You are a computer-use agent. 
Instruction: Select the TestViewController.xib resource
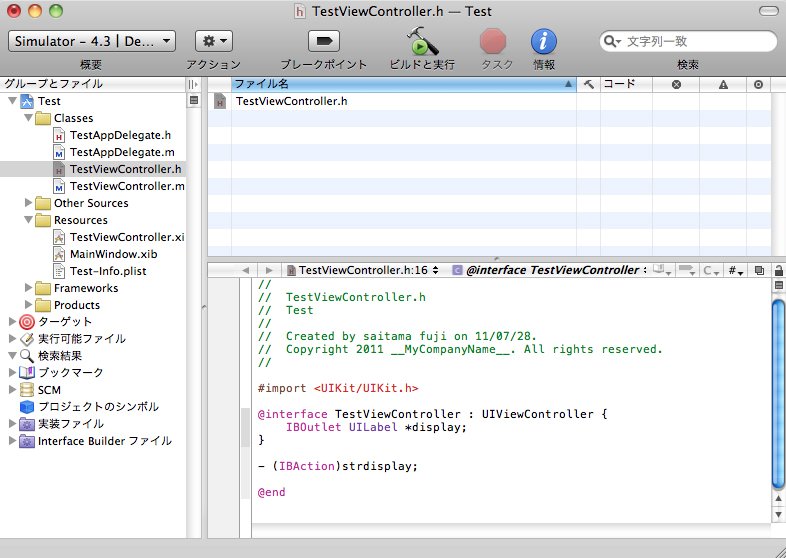[x=127, y=237]
